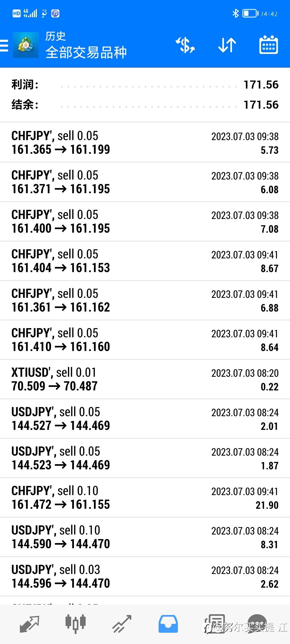
Task: Tap the MetaTrader 4 app logo
Action: tap(26, 45)
